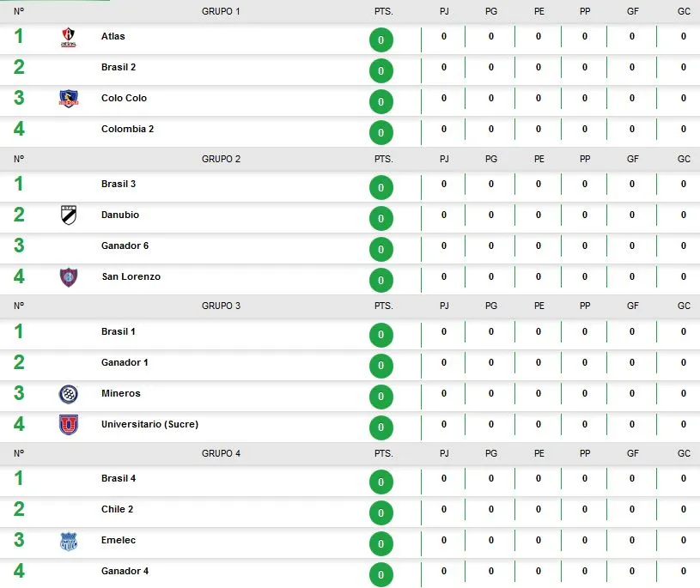Click the Brasil 4 team name
Image resolution: width=700 pixels, height=588 pixels.
coord(119,478)
